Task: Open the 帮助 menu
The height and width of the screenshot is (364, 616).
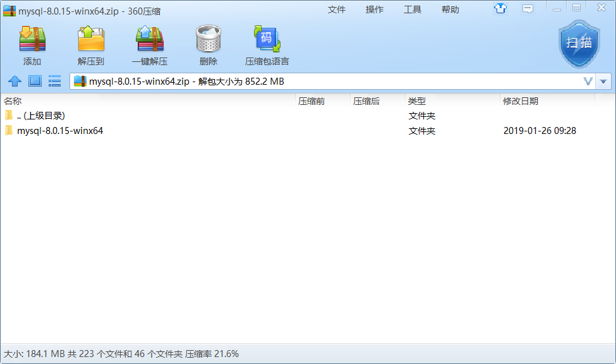Action: point(450,9)
